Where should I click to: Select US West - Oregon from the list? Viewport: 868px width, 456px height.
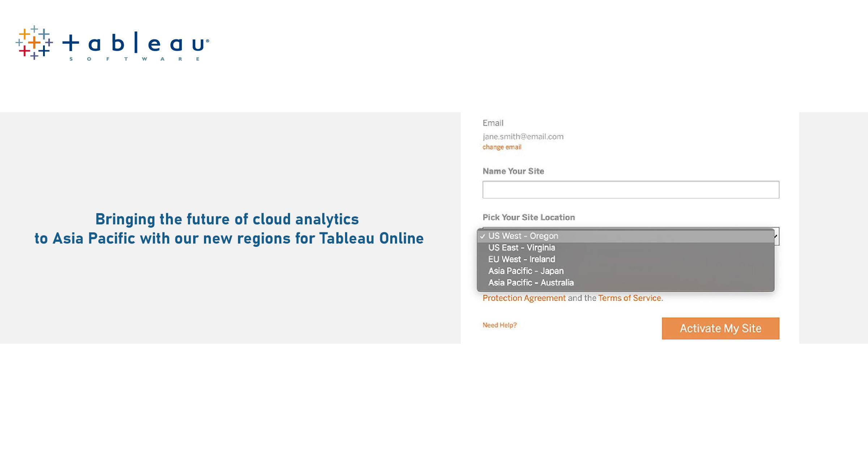[523, 236]
